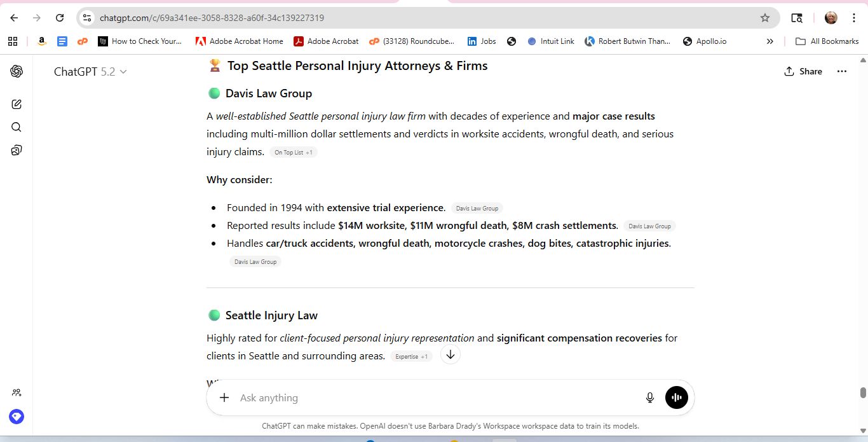Open the Chrome three-dot menu

tap(854, 18)
